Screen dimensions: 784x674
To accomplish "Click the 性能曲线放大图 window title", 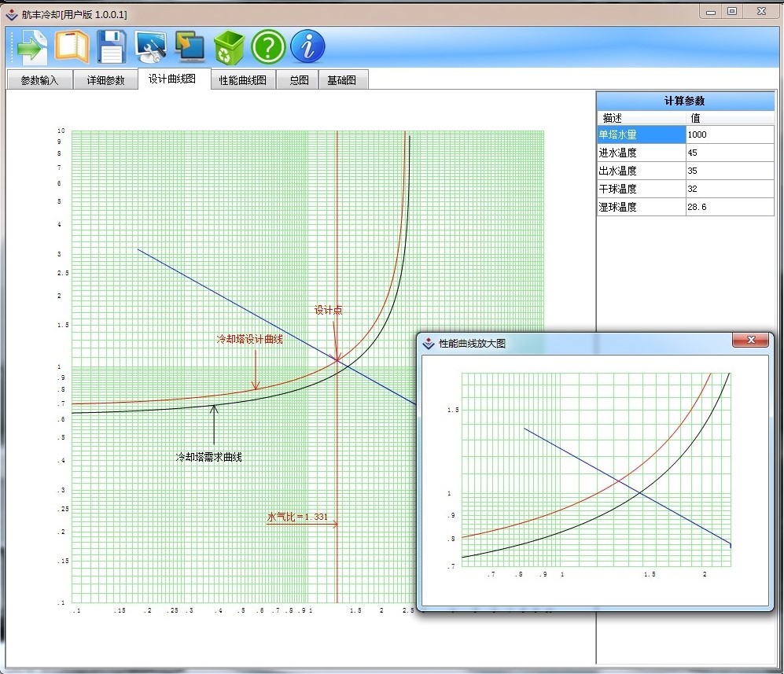I will pos(472,344).
